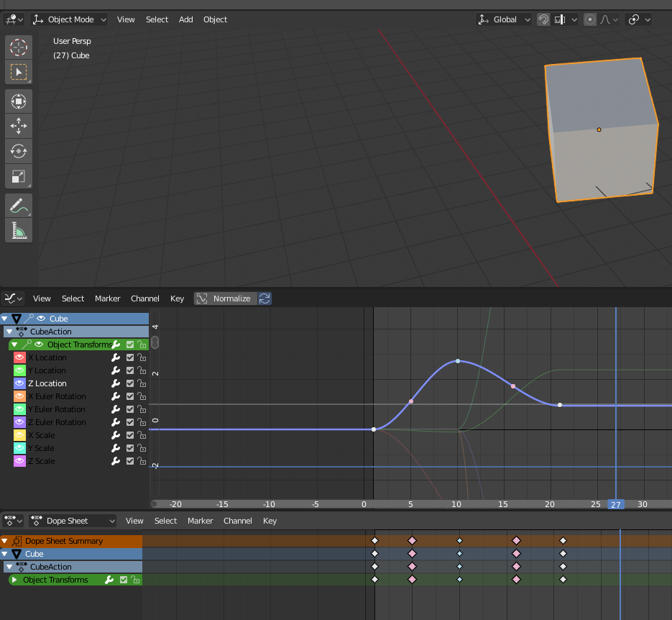
Task: Collapse the CubeAction group in graph editor
Action: tap(9, 332)
